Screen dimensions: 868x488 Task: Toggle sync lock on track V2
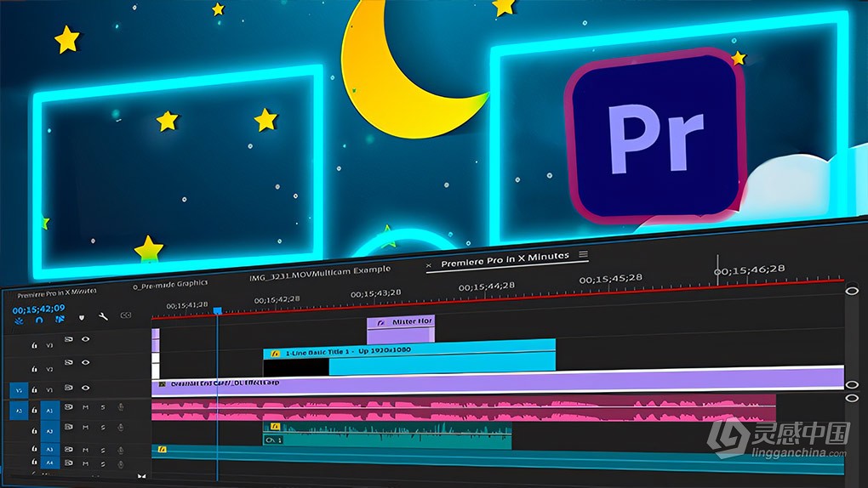(68, 362)
